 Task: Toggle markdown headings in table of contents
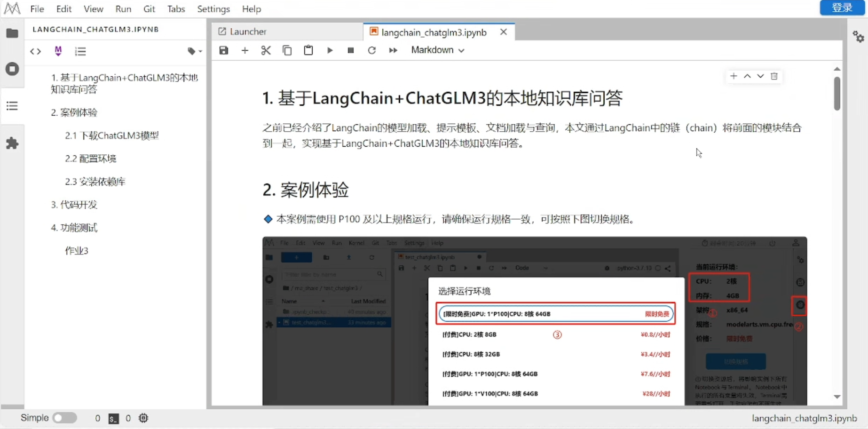[58, 51]
